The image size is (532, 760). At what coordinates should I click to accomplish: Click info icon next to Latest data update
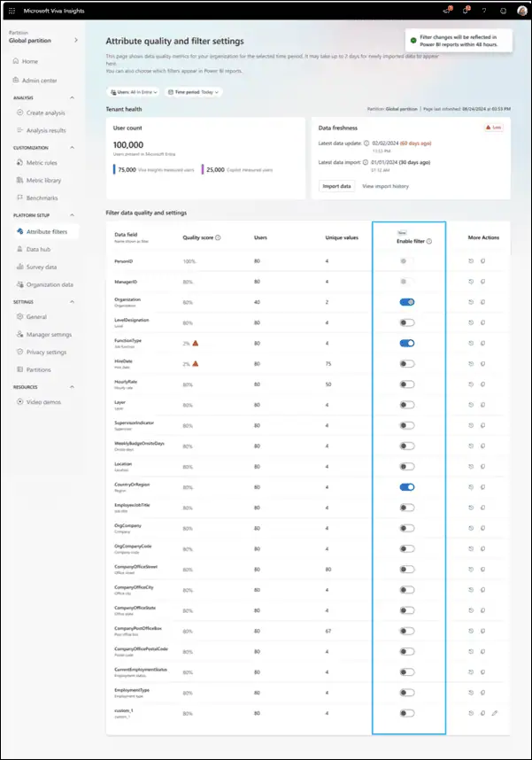tap(366, 143)
